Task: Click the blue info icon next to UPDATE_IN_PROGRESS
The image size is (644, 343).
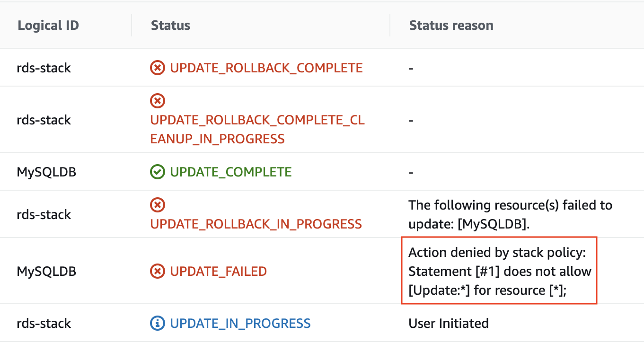Action: point(157,323)
